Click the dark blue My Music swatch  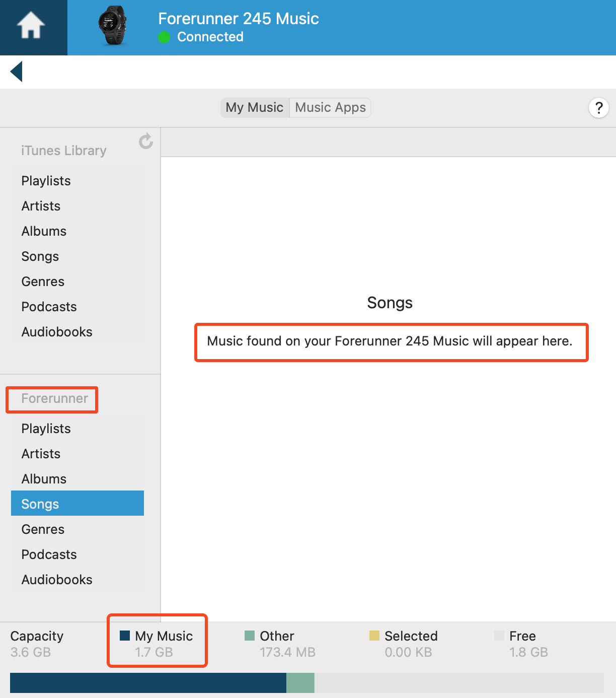(x=125, y=636)
